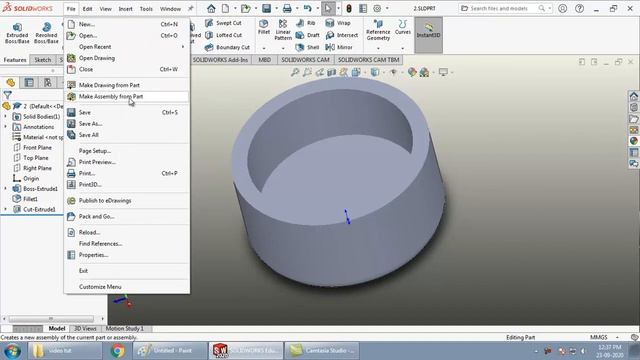Click the Extruded Boss/Base tool
Viewport: 640px width, 360px height.
coord(17,33)
